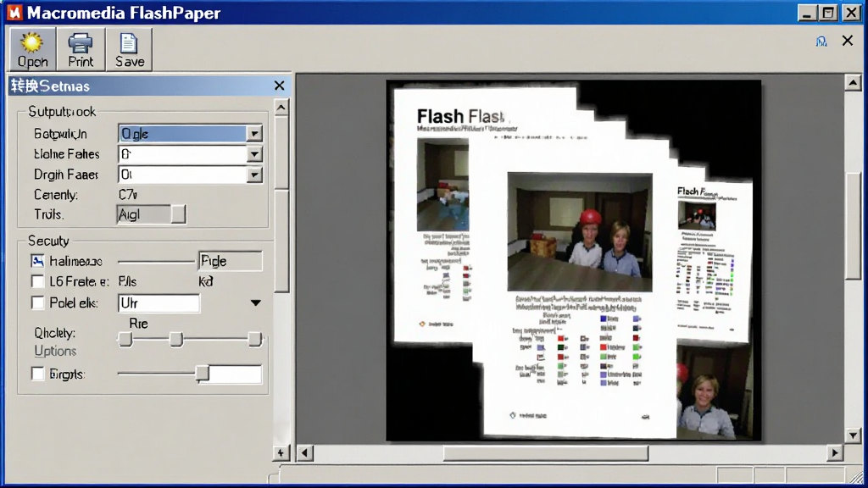The height and width of the screenshot is (488, 868).
Task: Click the central photo of two children
Action: click(x=580, y=232)
